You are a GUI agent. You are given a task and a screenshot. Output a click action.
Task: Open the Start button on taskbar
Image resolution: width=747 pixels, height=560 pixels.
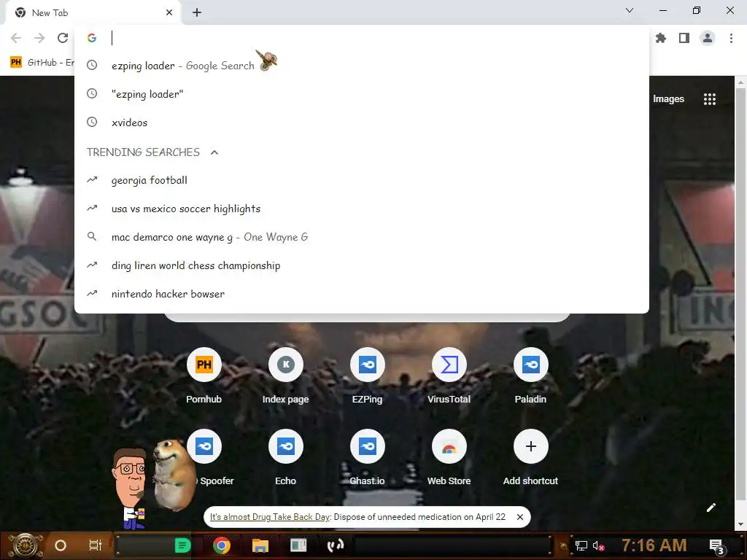coord(26,545)
